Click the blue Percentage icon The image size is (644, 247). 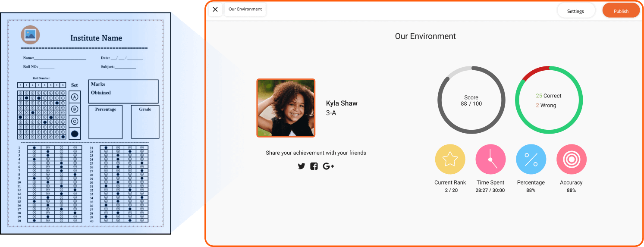[x=531, y=159]
